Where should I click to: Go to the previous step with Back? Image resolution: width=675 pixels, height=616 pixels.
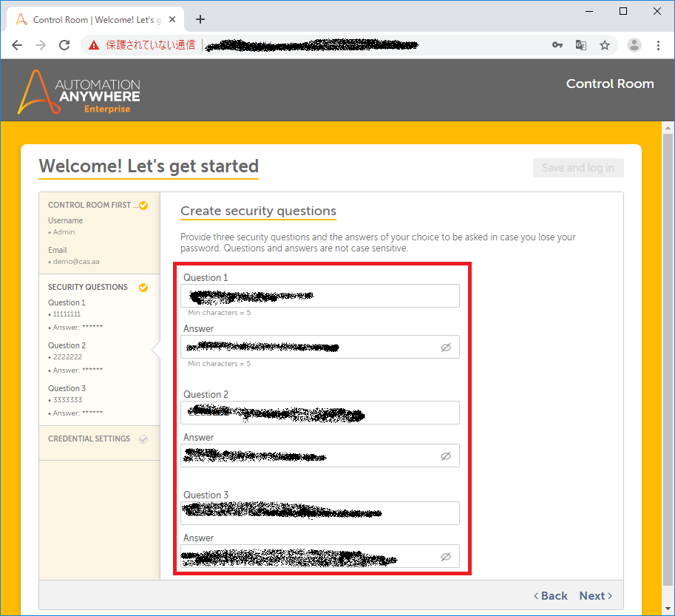pyautogui.click(x=551, y=596)
